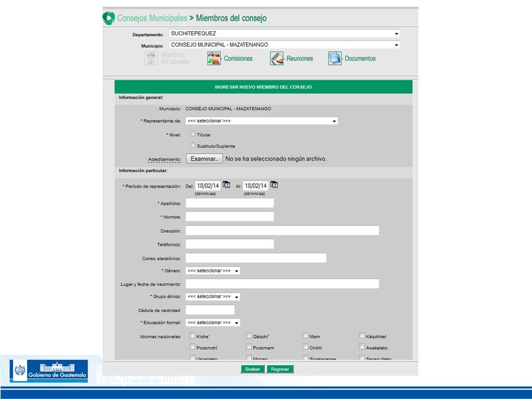
Task: Click the greyed Miembros del consejo icon
Action: tap(151, 58)
